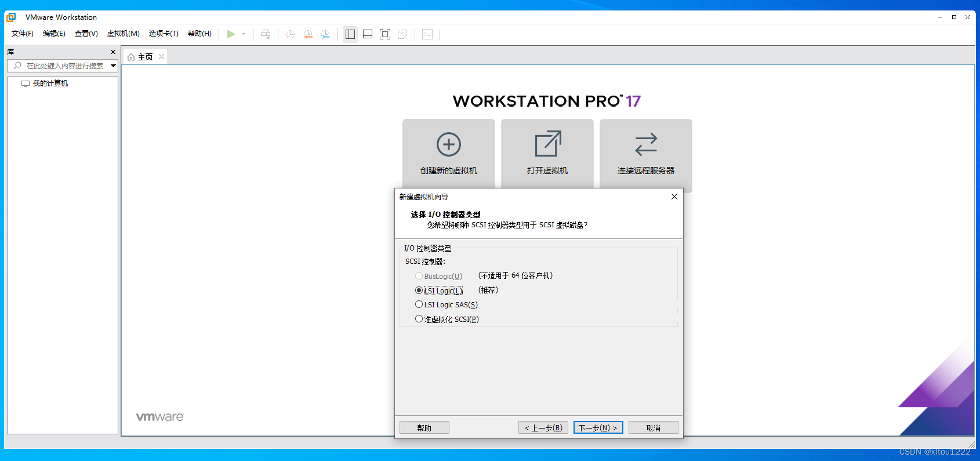980x461 pixels.
Task: Click the take snapshot clock icon
Action: (x=291, y=34)
